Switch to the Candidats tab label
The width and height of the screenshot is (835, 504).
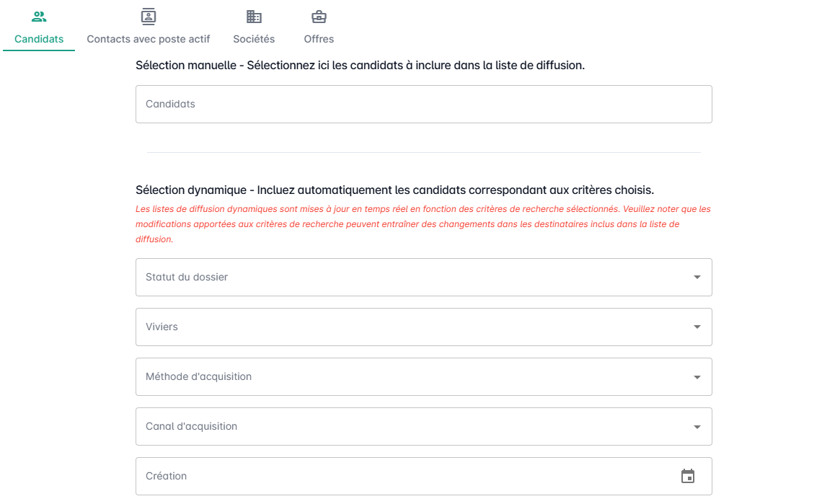[39, 39]
